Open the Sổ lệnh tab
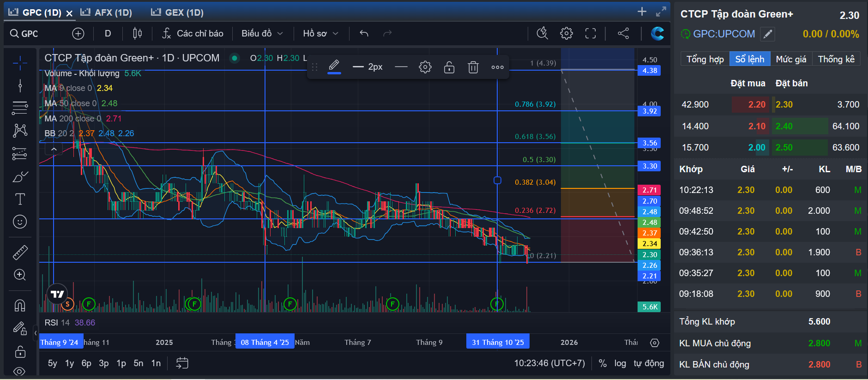This screenshot has height=380, width=868. point(750,59)
